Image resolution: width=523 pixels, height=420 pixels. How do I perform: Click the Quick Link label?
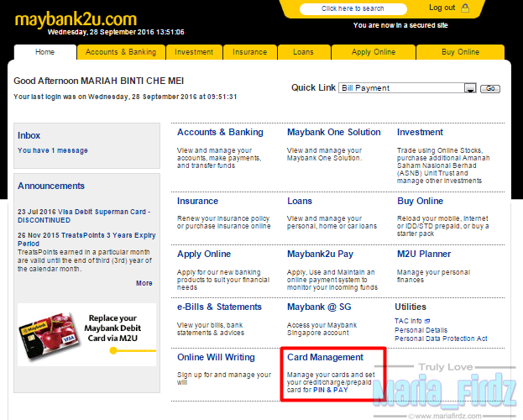click(313, 88)
